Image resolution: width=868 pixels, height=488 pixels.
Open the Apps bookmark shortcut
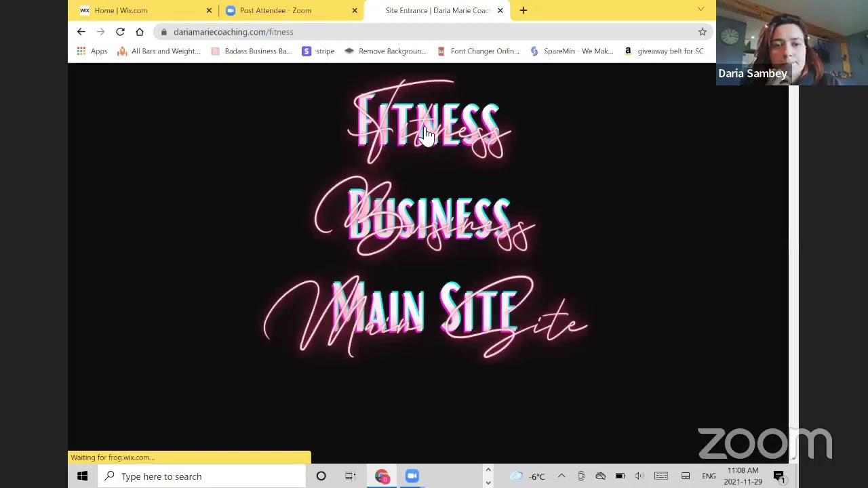click(x=92, y=51)
